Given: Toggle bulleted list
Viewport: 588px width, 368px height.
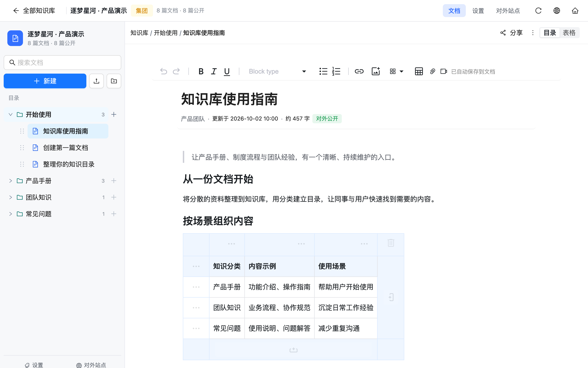Looking at the screenshot, I should 323,71.
